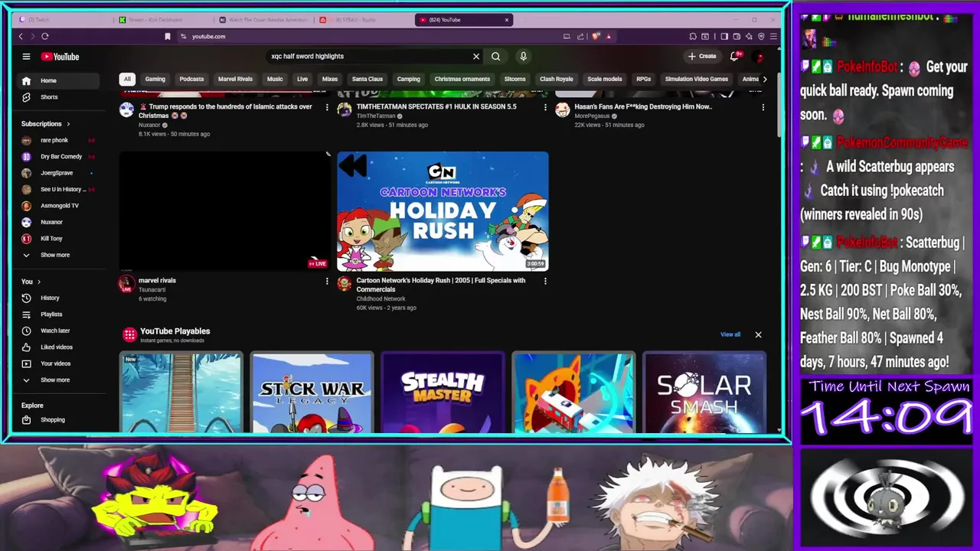Open the notifications bell

tap(734, 56)
